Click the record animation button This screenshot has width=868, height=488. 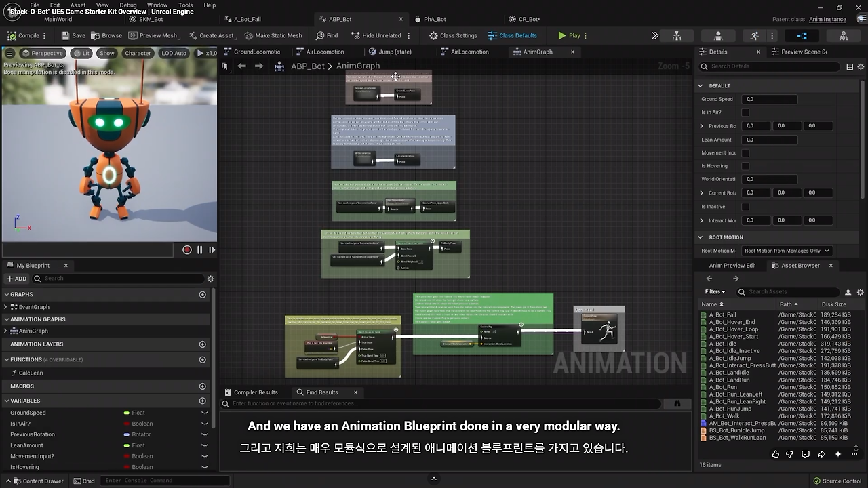point(187,250)
